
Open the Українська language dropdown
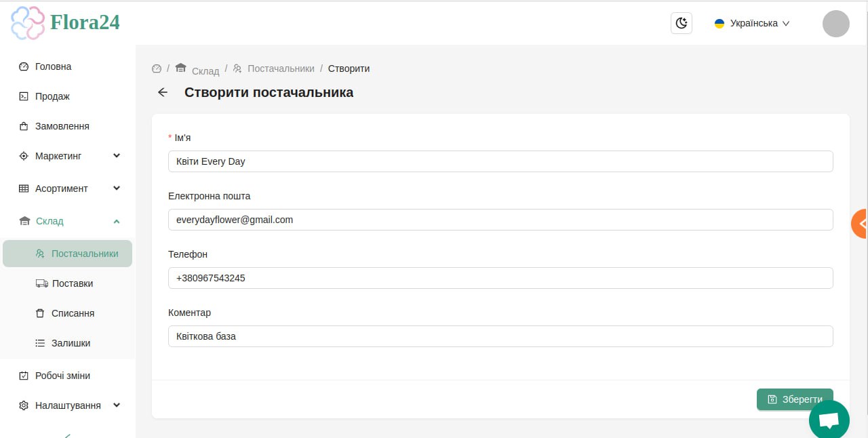click(752, 23)
